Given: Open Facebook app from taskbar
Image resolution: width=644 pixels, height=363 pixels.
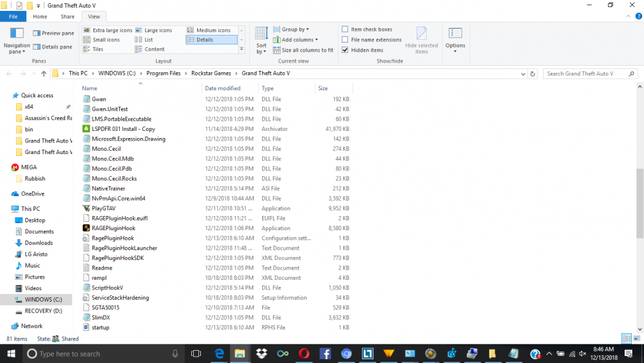Looking at the screenshot, I should (325, 353).
